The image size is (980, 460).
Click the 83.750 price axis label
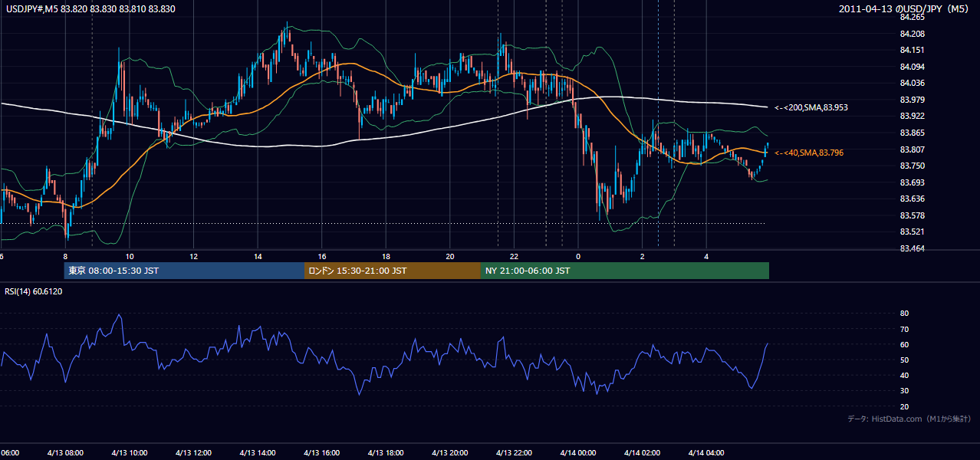coord(913,166)
